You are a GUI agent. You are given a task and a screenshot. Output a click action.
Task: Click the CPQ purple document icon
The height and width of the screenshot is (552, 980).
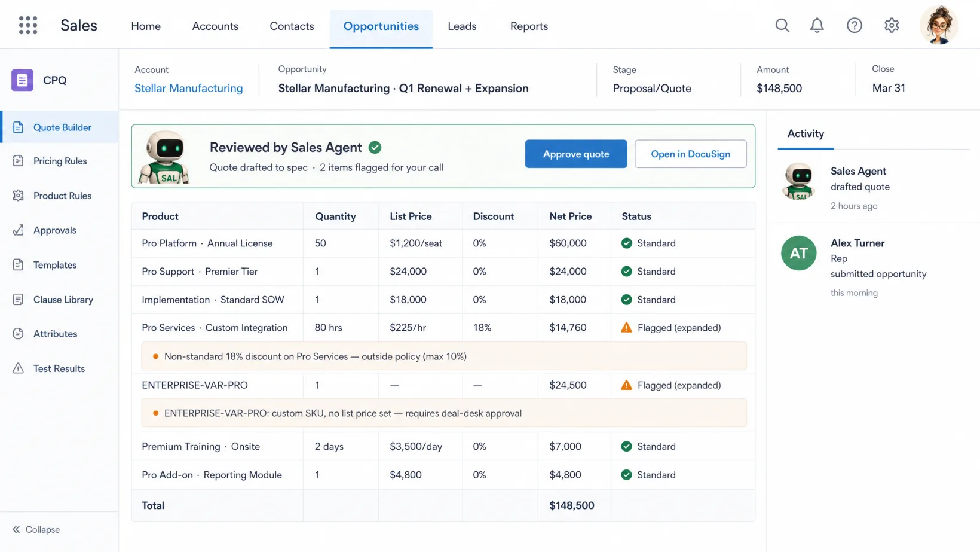pos(22,80)
